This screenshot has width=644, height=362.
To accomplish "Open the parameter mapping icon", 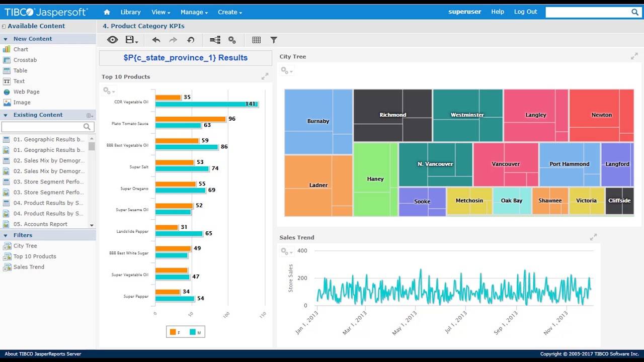I will tap(215, 40).
